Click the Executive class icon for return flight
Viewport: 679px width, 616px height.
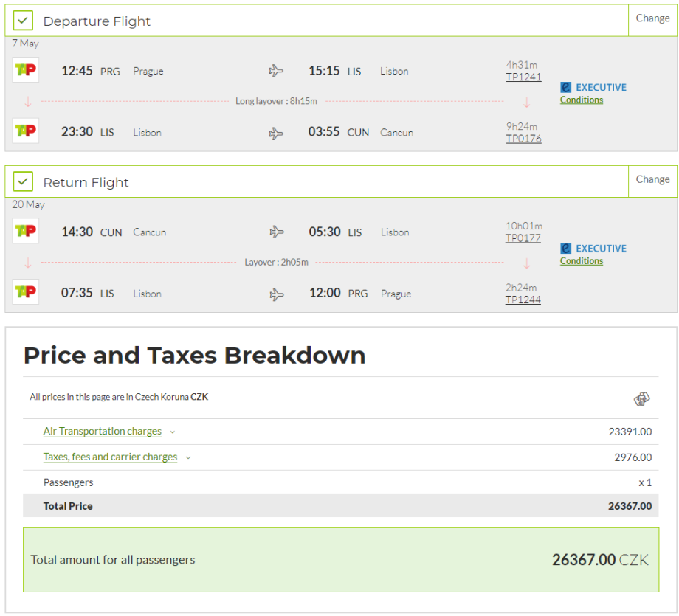point(566,249)
